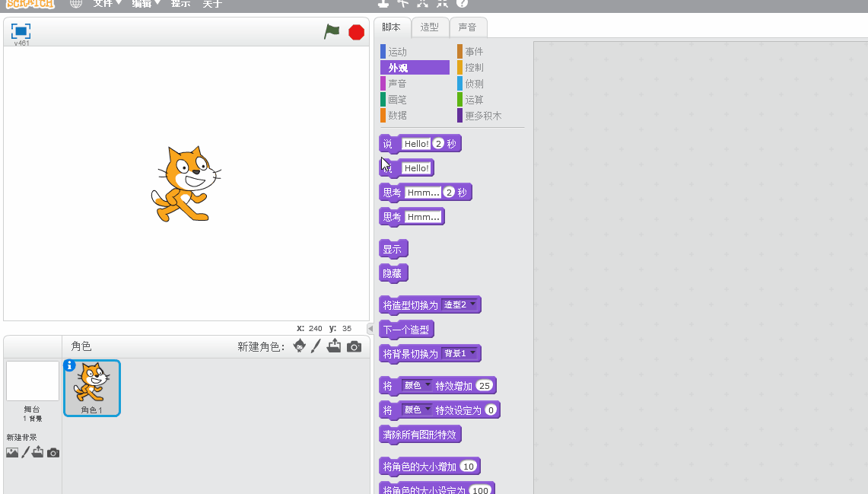868x494 pixels.
Task: Collapse the stage with small triangle
Action: tap(370, 328)
